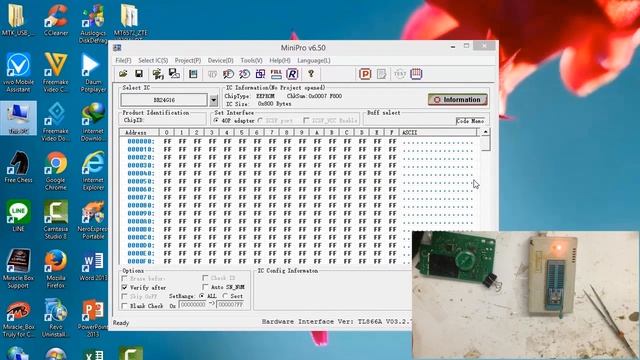The image size is (640, 360).
Task: Click the greyed TEST toolbar icon
Action: (x=400, y=74)
